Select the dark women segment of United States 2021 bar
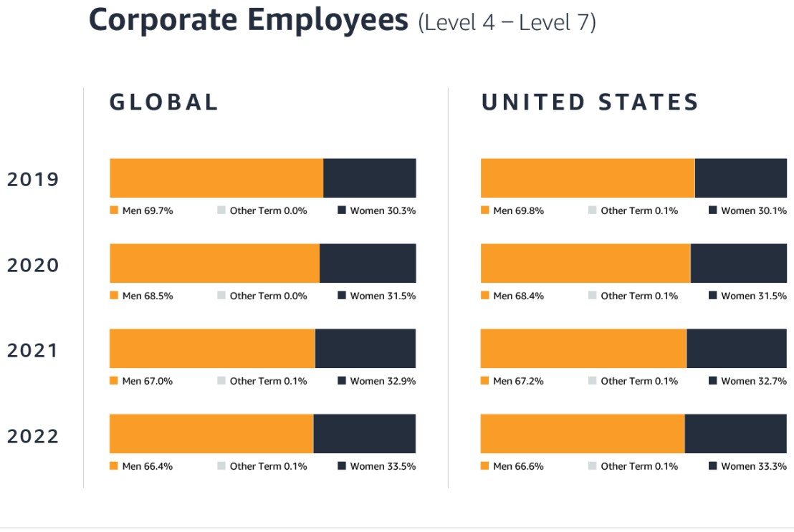This screenshot has height=532, width=794. (x=736, y=348)
